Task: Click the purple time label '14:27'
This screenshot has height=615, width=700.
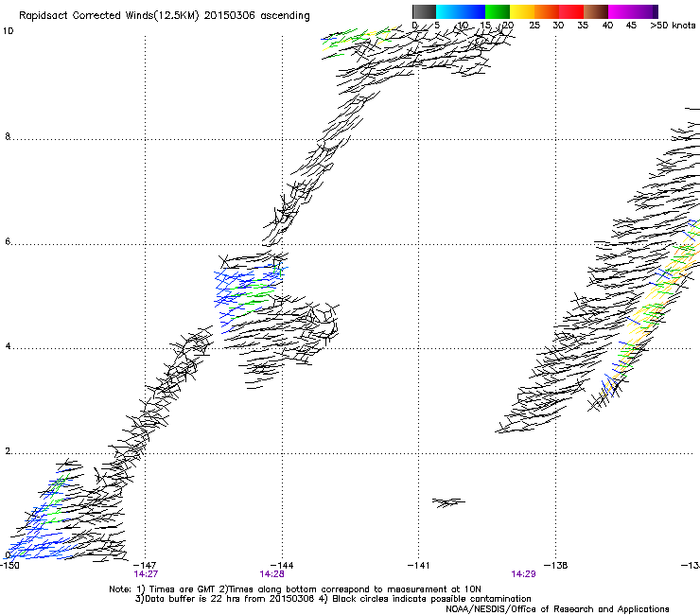Action: coord(146,574)
